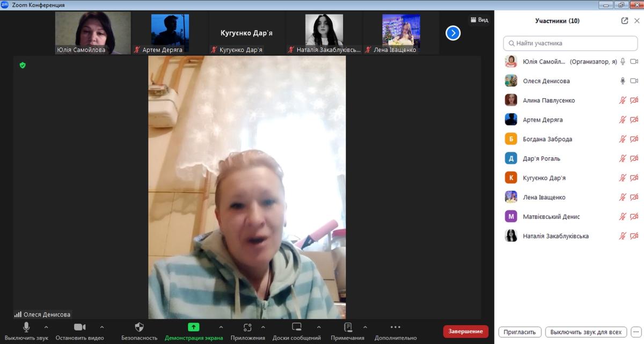Mute microphone with Выключить звук button
Viewport: 644px width, 344px height.
pyautogui.click(x=26, y=332)
